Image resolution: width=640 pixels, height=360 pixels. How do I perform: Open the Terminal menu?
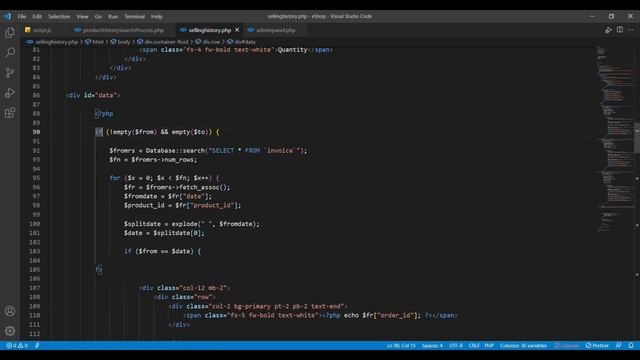point(135,16)
